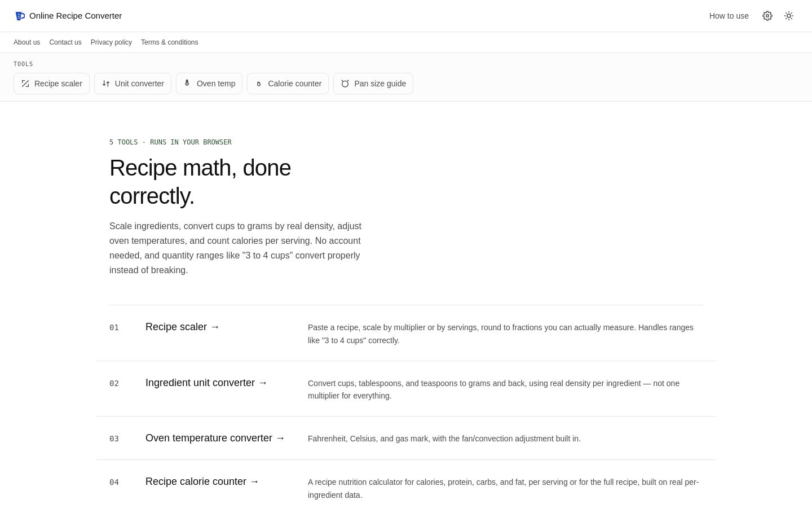Click the Unit converter arrows icon

point(106,84)
